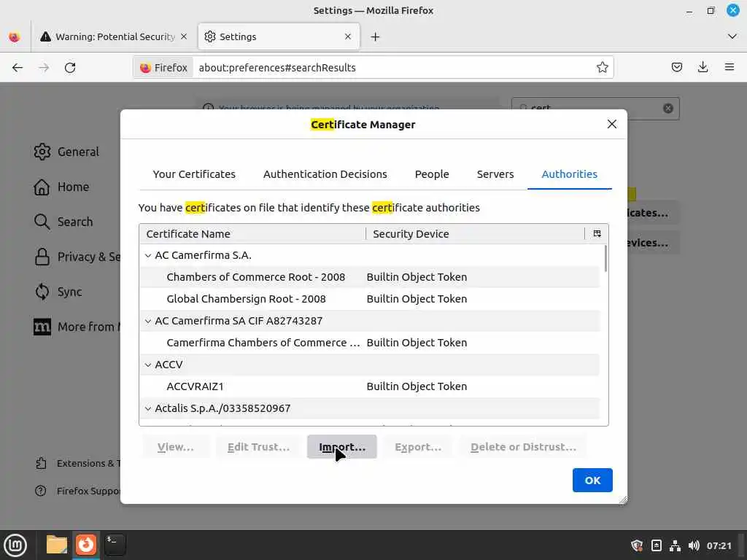This screenshot has height=560, width=747.
Task: Switch to the People tab
Action: [432, 174]
